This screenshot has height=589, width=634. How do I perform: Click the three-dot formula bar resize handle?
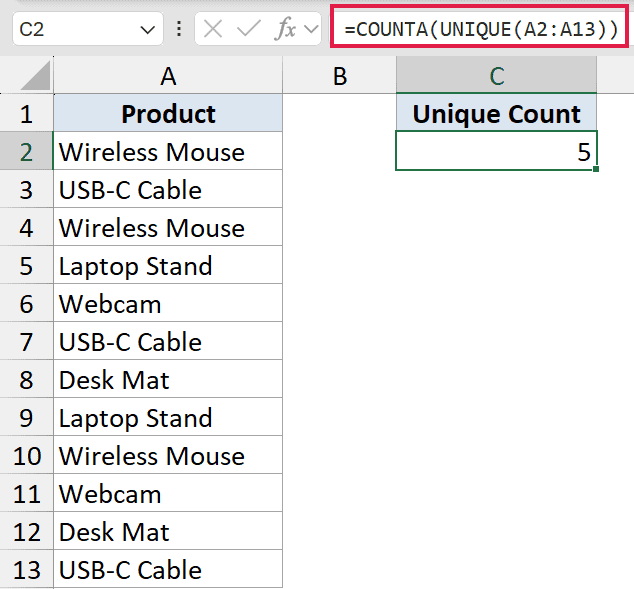pyautogui.click(x=179, y=29)
